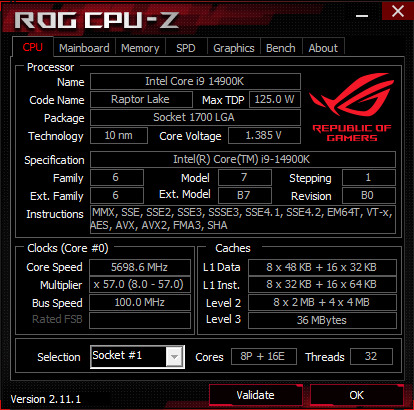View the About tab
Image resolution: width=414 pixels, height=410 pixels.
[323, 48]
